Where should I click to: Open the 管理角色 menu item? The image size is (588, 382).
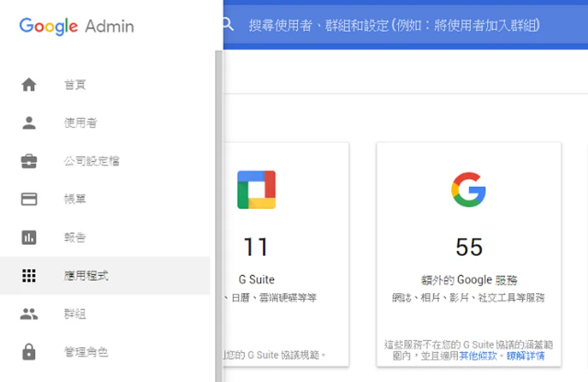coord(105,352)
